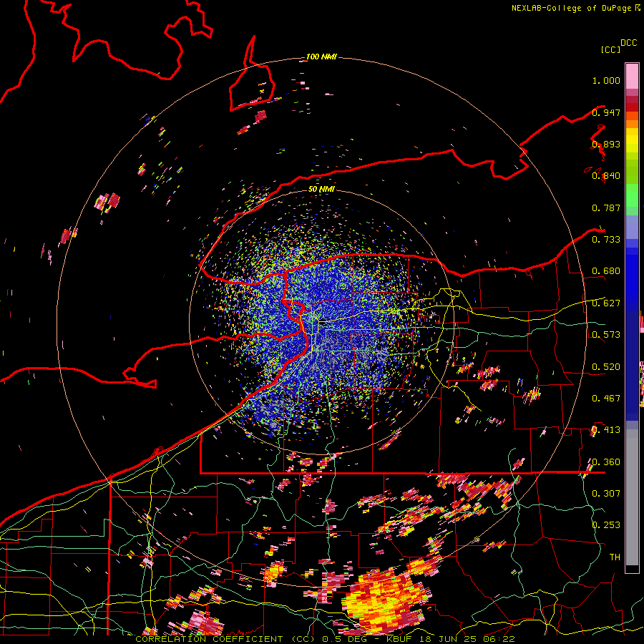This screenshot has width=644, height=644.
Task: Select the 0.253 scale value
Action: pos(606,525)
